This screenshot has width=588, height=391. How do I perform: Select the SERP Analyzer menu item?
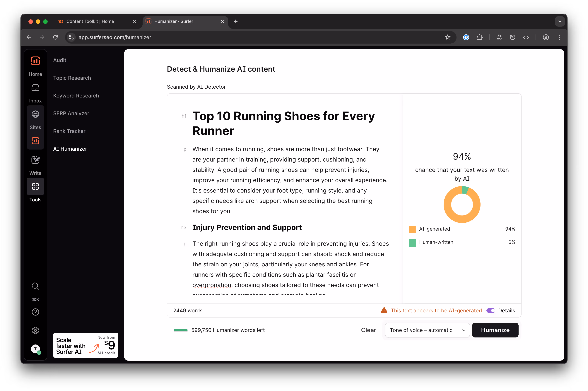[x=71, y=114]
